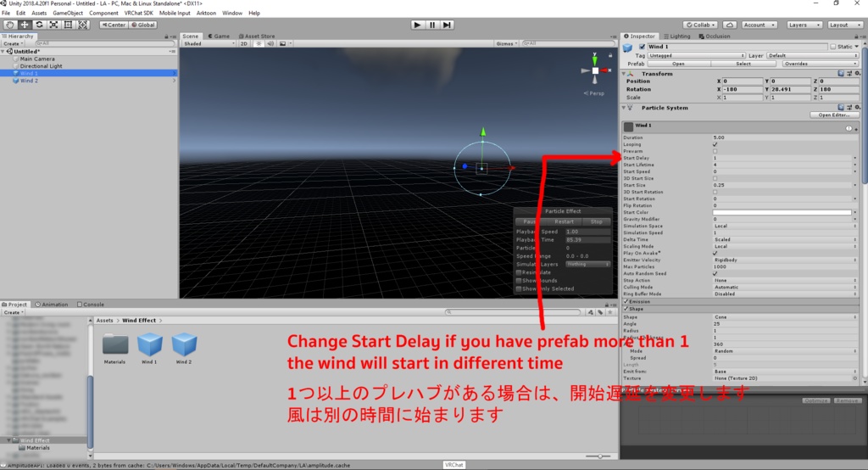Enable Resimulate in Particle Effect panel
This screenshot has width=868, height=470.
(x=519, y=272)
